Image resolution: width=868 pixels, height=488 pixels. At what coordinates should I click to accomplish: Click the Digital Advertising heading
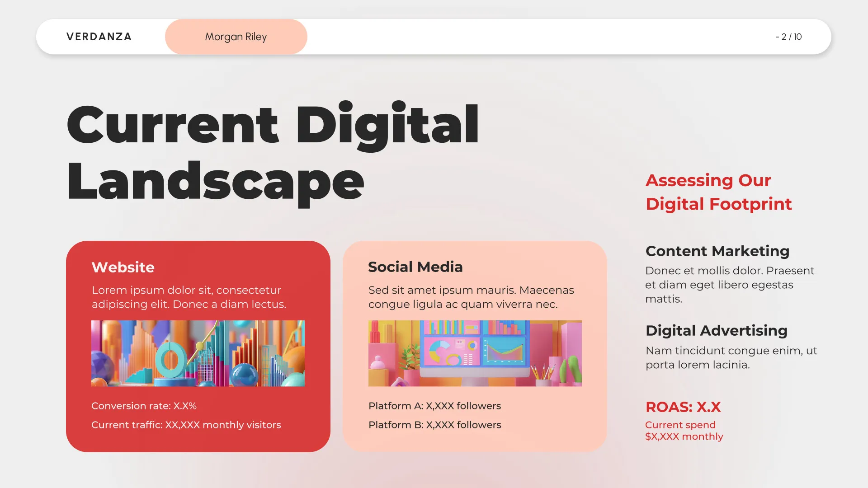point(716,330)
